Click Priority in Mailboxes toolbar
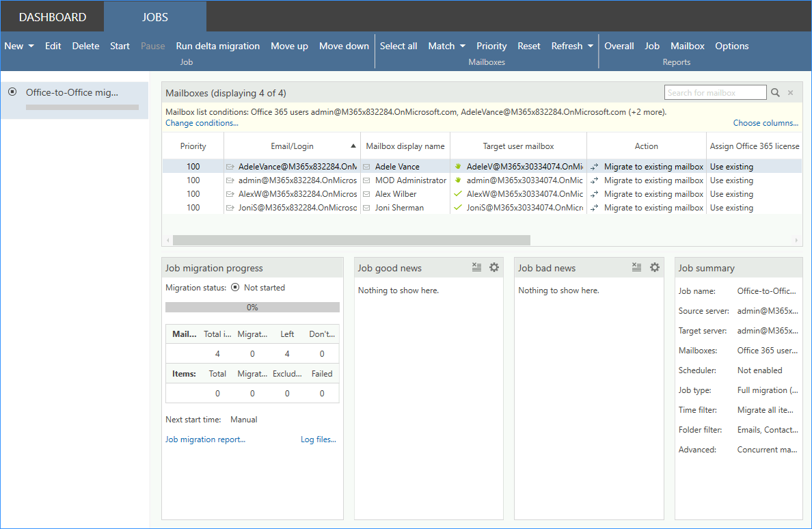The height and width of the screenshot is (529, 812). point(491,46)
